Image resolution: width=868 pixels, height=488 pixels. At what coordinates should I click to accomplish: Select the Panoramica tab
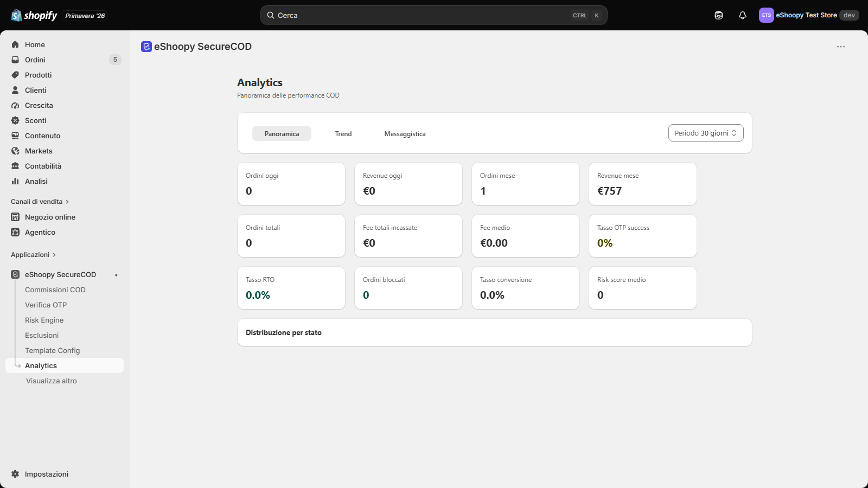click(282, 133)
